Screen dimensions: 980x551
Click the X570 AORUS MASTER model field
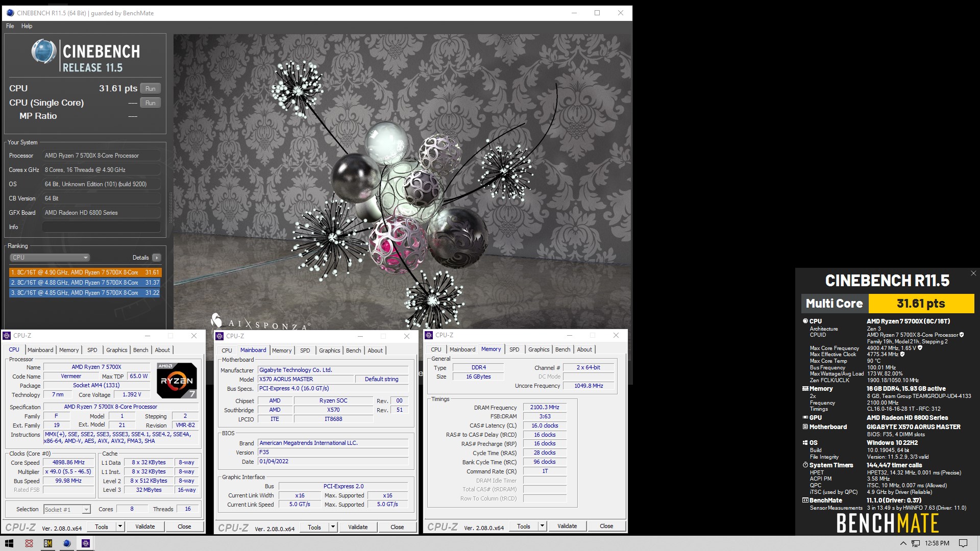click(306, 379)
